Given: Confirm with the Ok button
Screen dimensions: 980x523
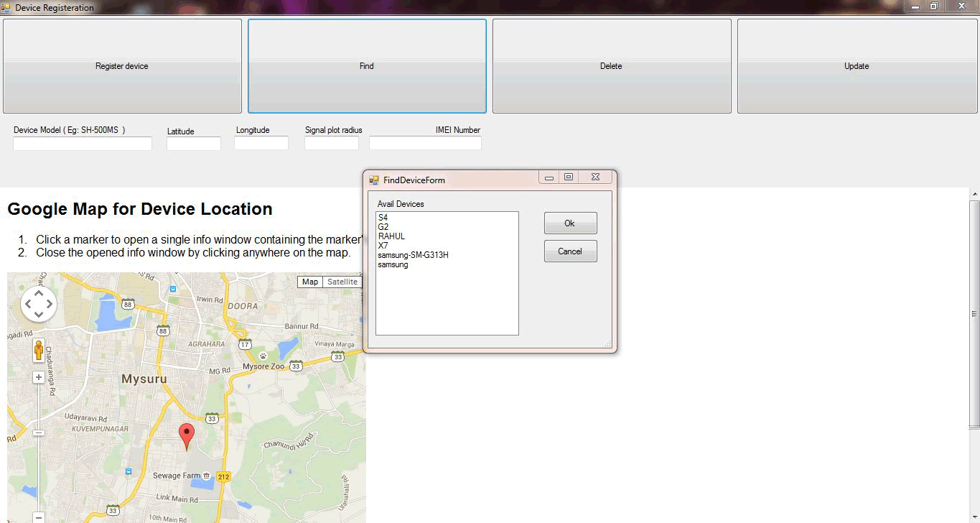Looking at the screenshot, I should pyautogui.click(x=570, y=223).
